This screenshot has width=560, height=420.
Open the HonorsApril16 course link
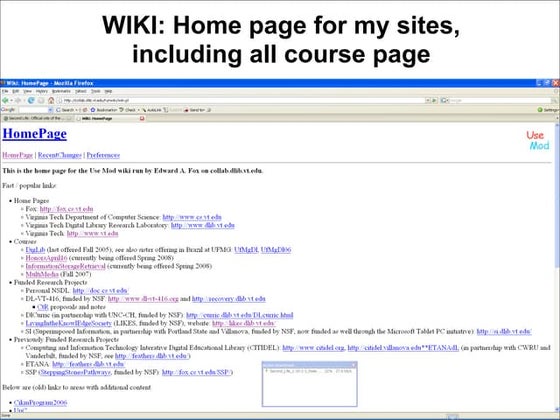click(46, 258)
